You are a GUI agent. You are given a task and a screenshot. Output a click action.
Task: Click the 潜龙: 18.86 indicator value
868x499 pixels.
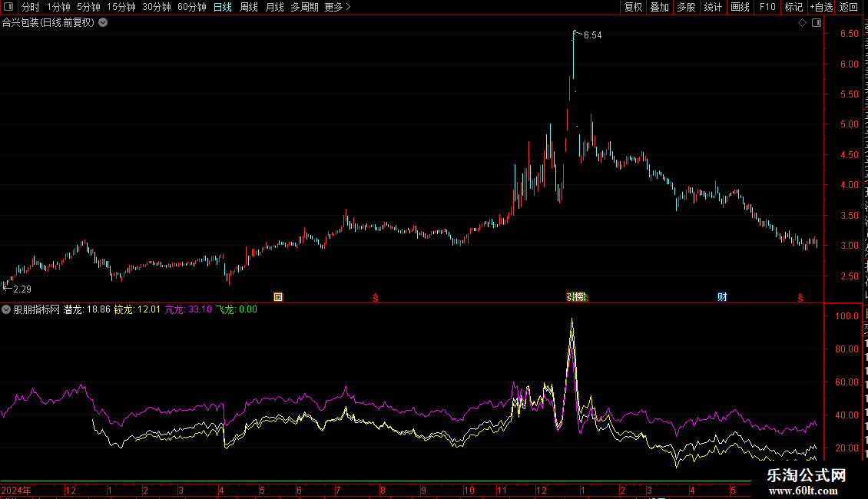click(87, 310)
